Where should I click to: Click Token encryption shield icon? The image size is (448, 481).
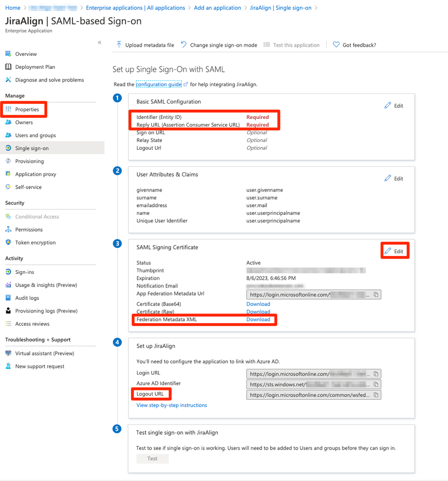(8, 242)
